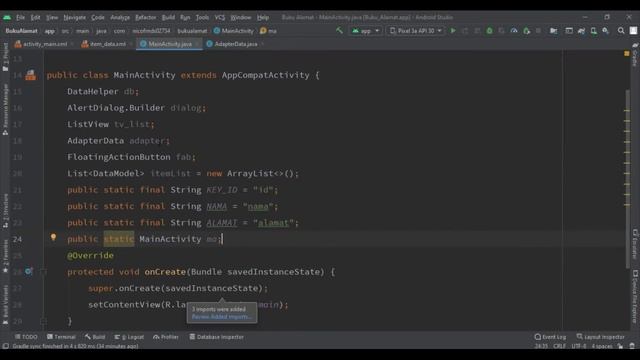Collapse the onCreate method fold marker

pyautogui.click(x=43, y=271)
